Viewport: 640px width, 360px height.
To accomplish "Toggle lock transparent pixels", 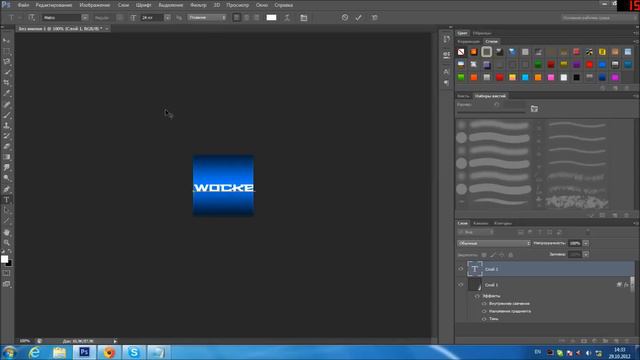I will pyautogui.click(x=484, y=255).
